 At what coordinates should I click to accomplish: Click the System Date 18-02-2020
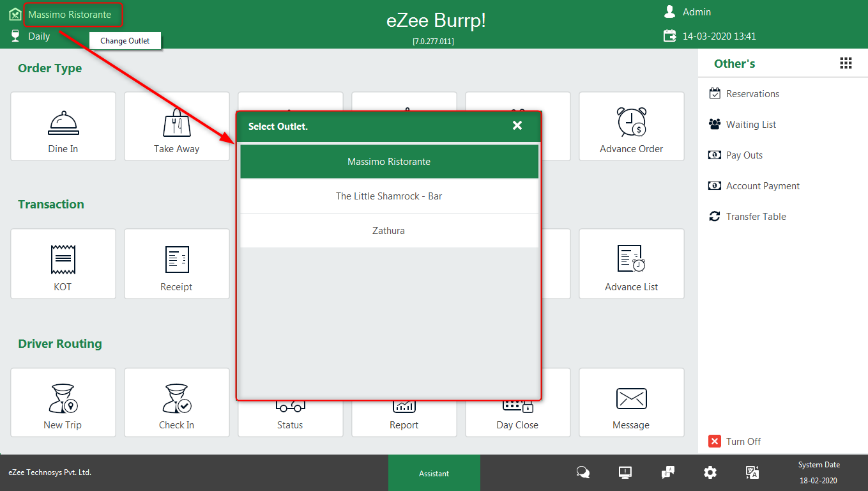[x=819, y=480]
